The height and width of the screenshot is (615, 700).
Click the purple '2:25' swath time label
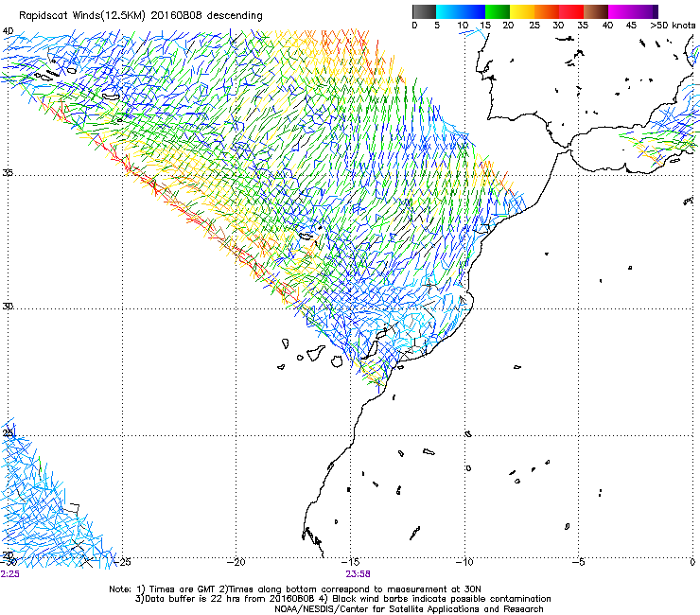click(9, 574)
